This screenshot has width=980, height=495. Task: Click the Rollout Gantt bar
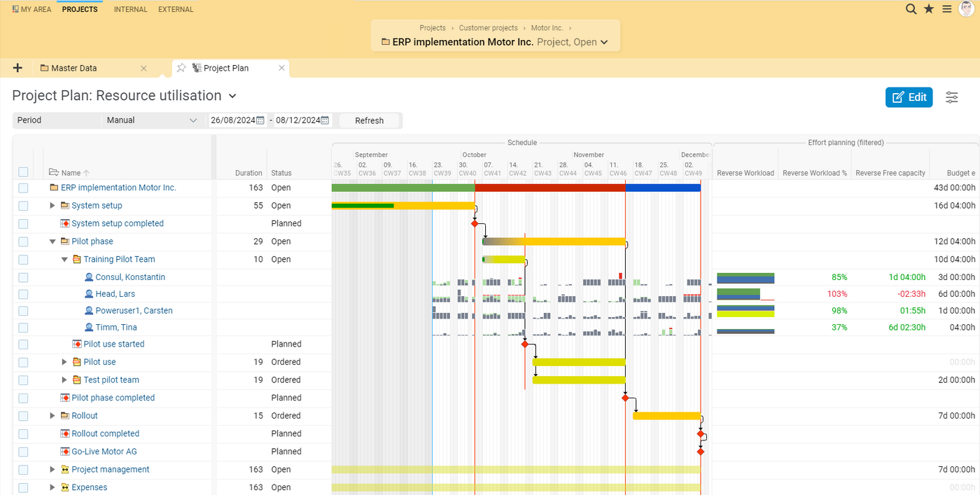coord(666,416)
